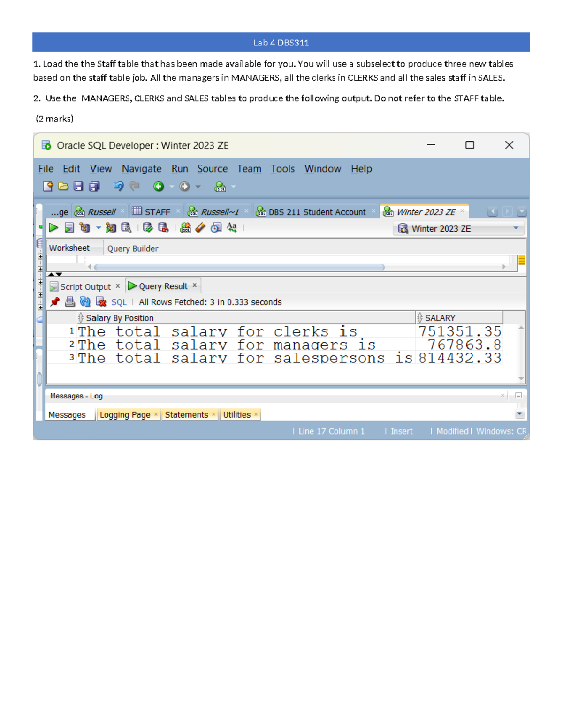Run the statement with the green Run arrow

(x=53, y=228)
